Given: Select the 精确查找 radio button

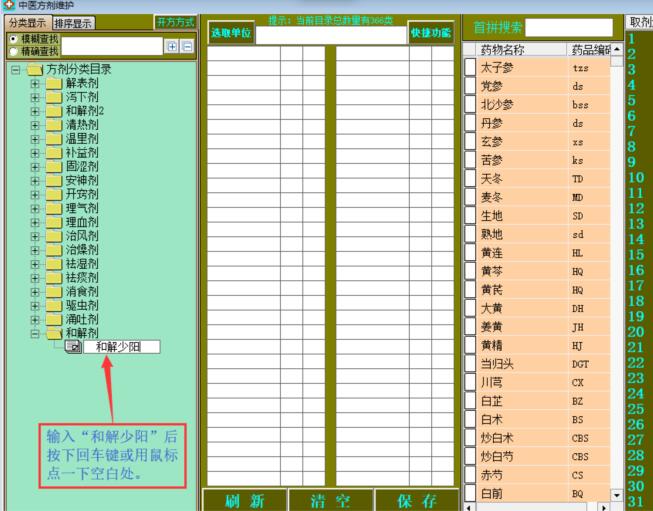Looking at the screenshot, I should [x=12, y=50].
